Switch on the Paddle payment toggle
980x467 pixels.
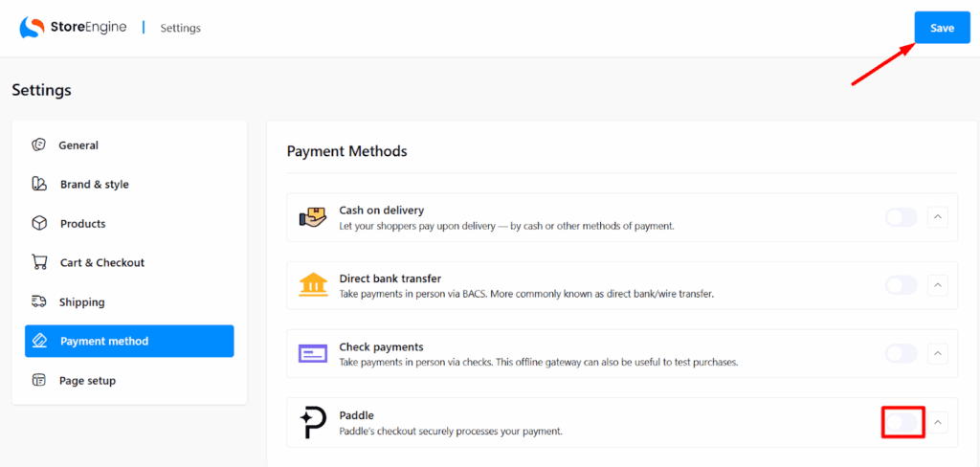(x=902, y=422)
